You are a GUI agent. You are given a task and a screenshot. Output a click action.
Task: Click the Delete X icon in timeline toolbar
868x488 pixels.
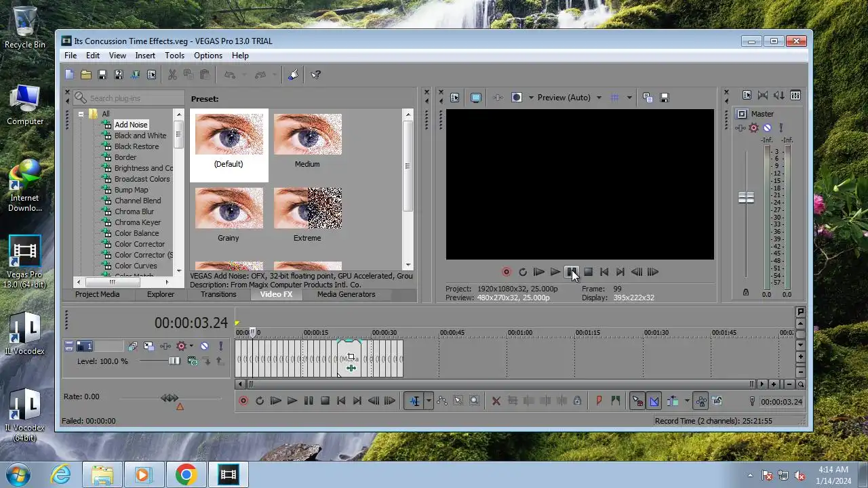[x=496, y=401]
